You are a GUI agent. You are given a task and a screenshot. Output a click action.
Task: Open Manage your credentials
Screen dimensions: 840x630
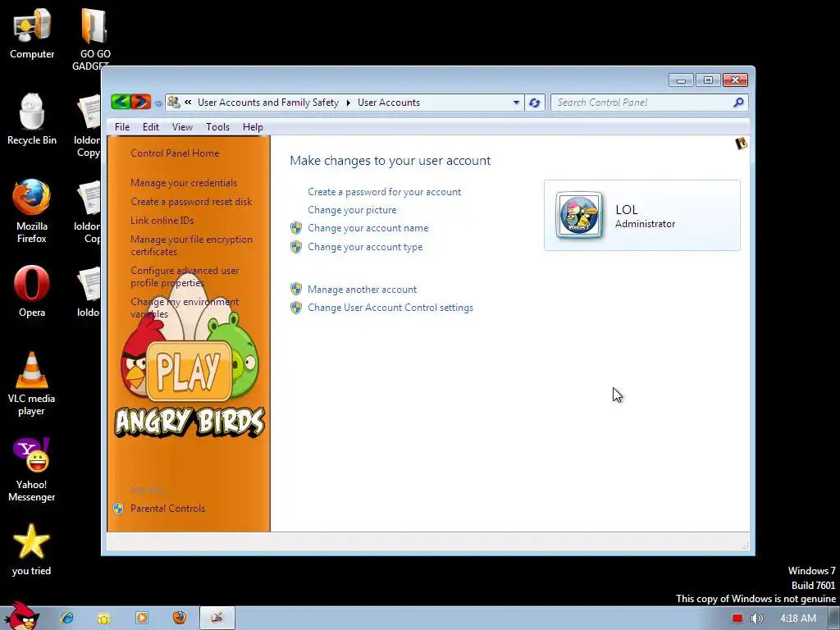184,183
